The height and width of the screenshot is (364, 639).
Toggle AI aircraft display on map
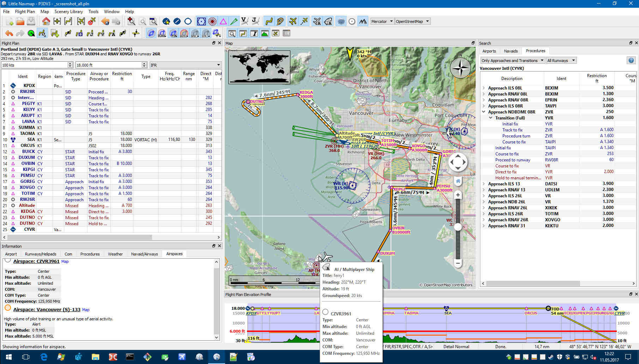click(317, 21)
